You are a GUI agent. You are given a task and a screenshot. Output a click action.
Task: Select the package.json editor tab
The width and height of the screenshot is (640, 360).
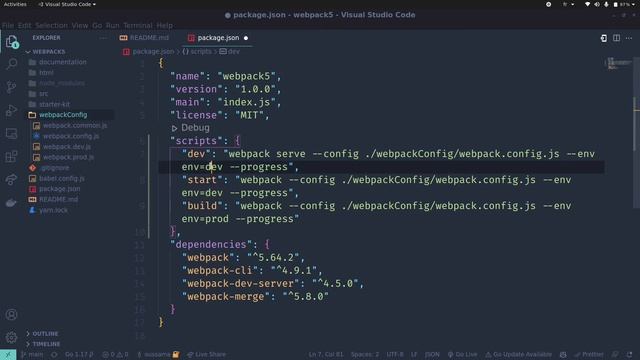[218, 38]
